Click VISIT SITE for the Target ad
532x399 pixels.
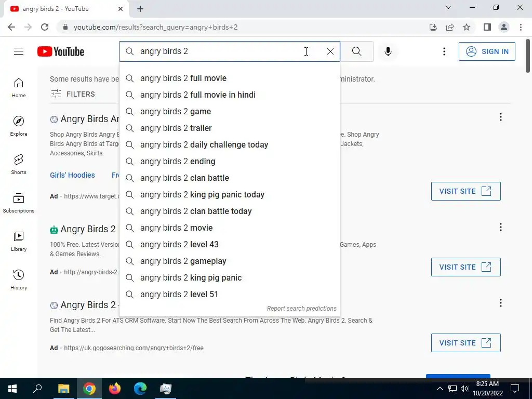click(x=465, y=191)
